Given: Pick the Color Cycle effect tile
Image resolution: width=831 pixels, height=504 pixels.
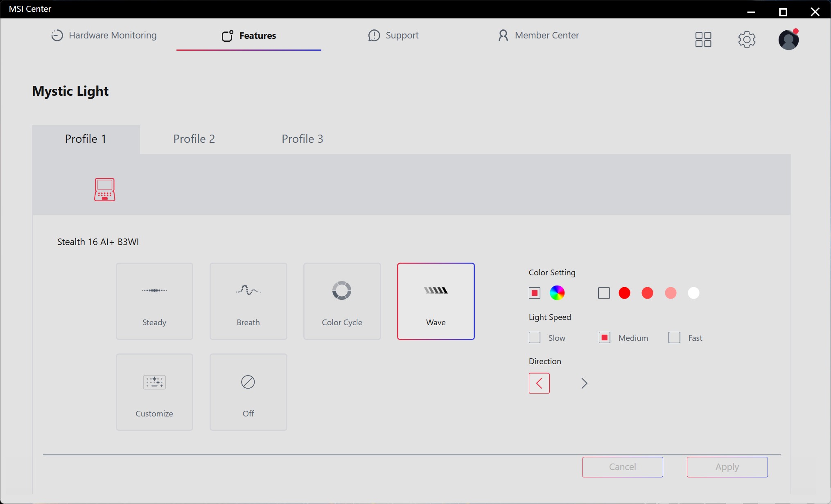Looking at the screenshot, I should (342, 301).
